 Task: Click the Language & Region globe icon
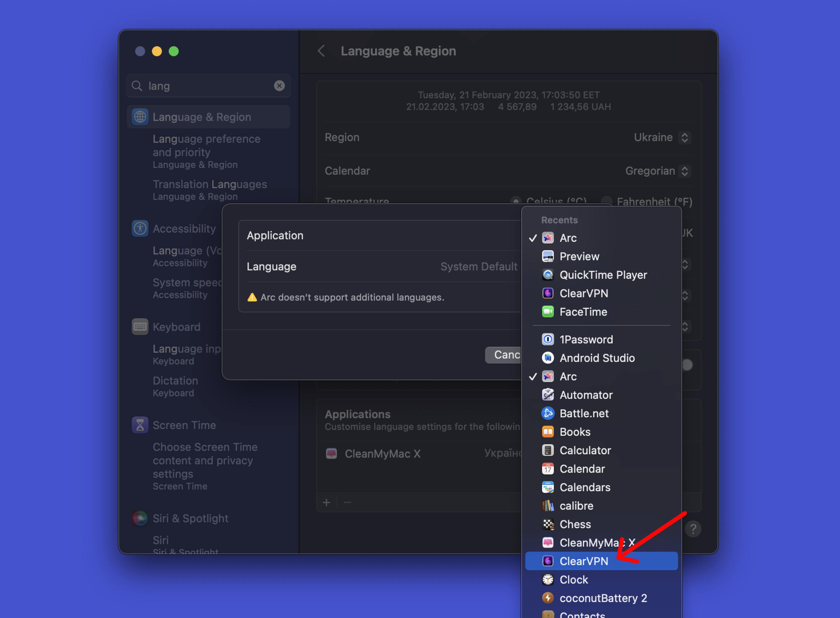140,117
